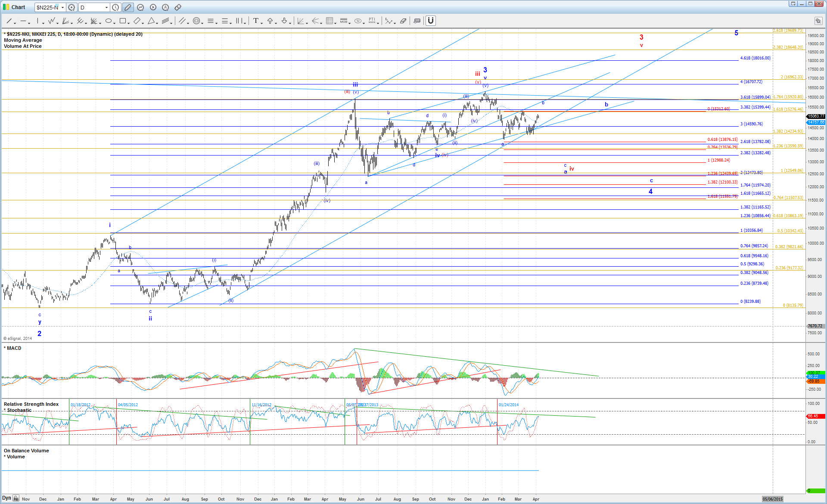827x504 pixels.
Task: Open the $N225-N symbol dropdown
Action: point(62,7)
